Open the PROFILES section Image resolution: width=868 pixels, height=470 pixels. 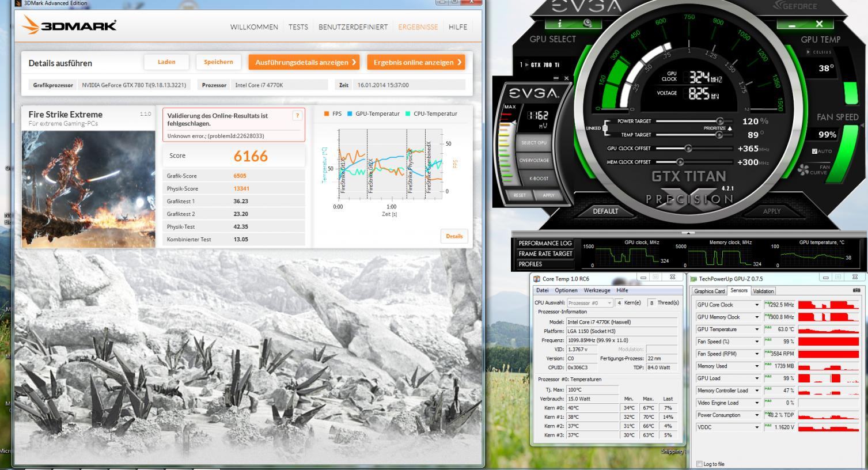[x=545, y=264]
